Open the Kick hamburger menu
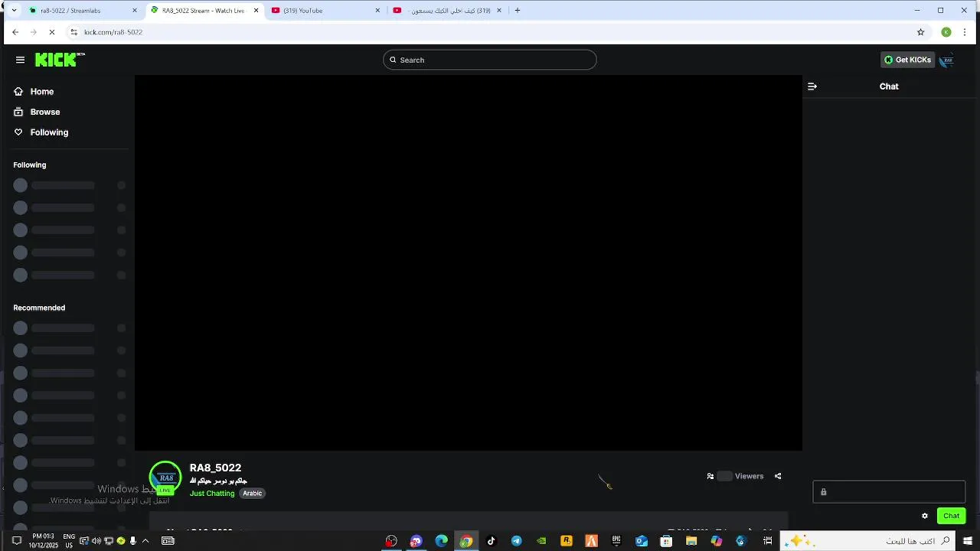 pos(20,60)
